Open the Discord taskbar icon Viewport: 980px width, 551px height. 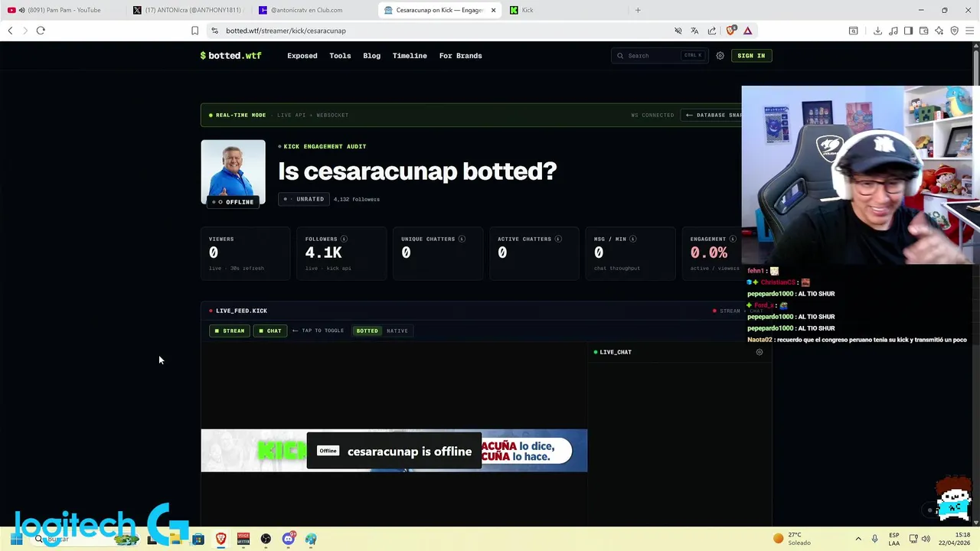[288, 539]
